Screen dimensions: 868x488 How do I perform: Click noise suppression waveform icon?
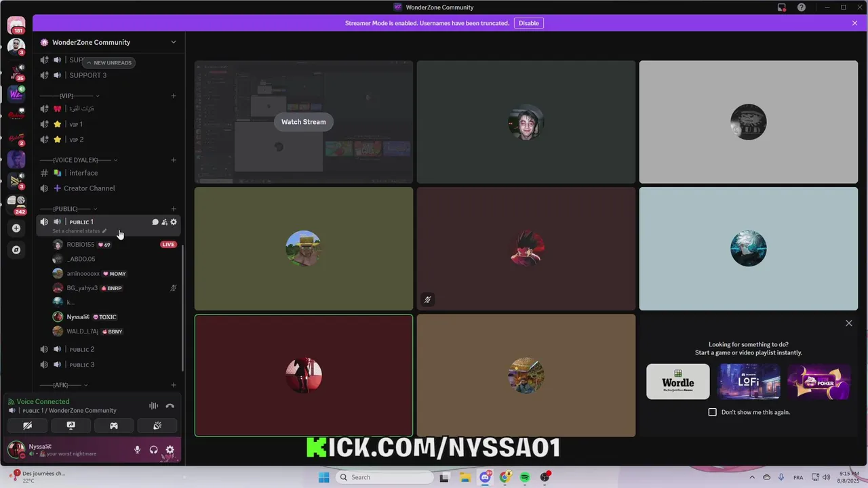tap(154, 406)
